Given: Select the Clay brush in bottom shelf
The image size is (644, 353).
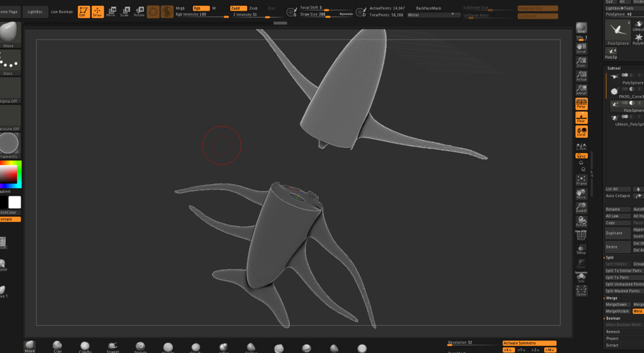Looking at the screenshot, I should click(57, 347).
